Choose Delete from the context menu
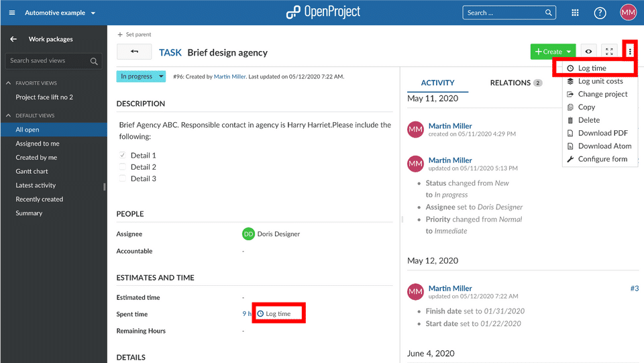 click(x=600, y=120)
